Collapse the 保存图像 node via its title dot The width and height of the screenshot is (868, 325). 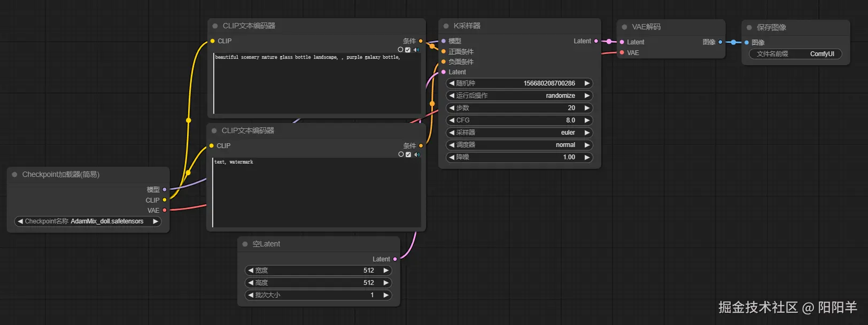[x=749, y=27]
